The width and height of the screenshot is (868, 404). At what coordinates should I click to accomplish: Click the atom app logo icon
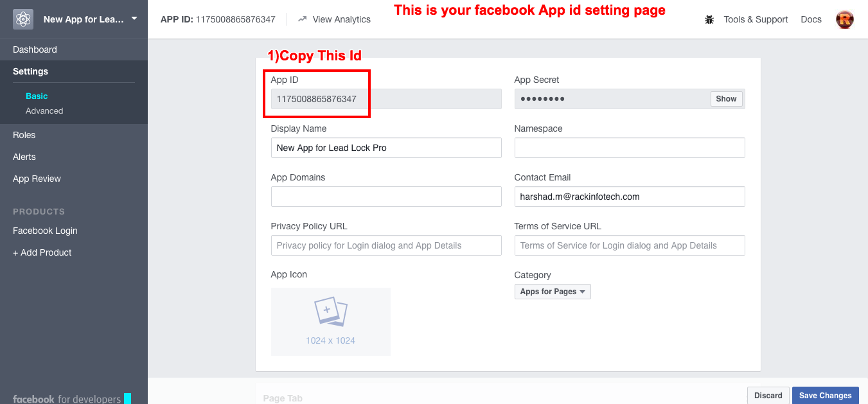click(x=23, y=19)
